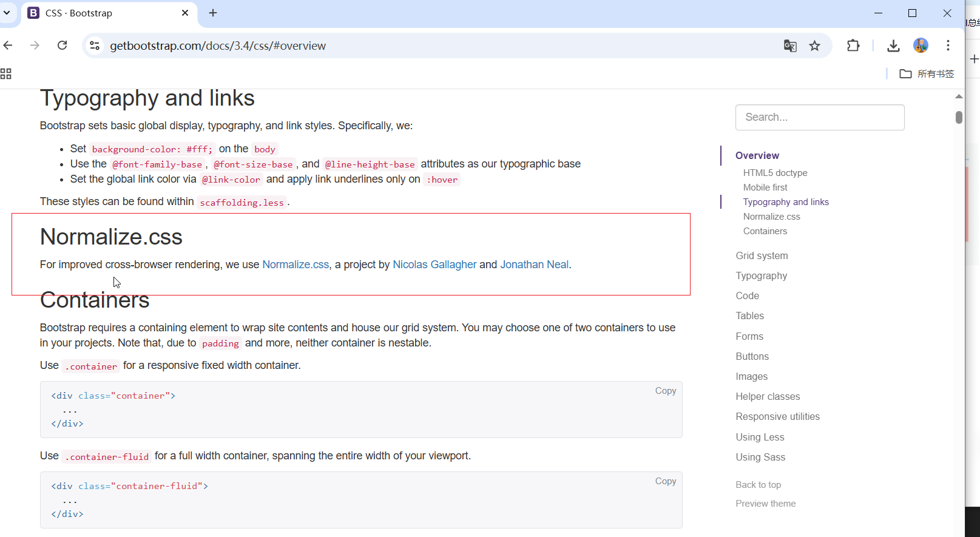
Task: Open Responsive utilities in the sidebar
Action: 778,417
